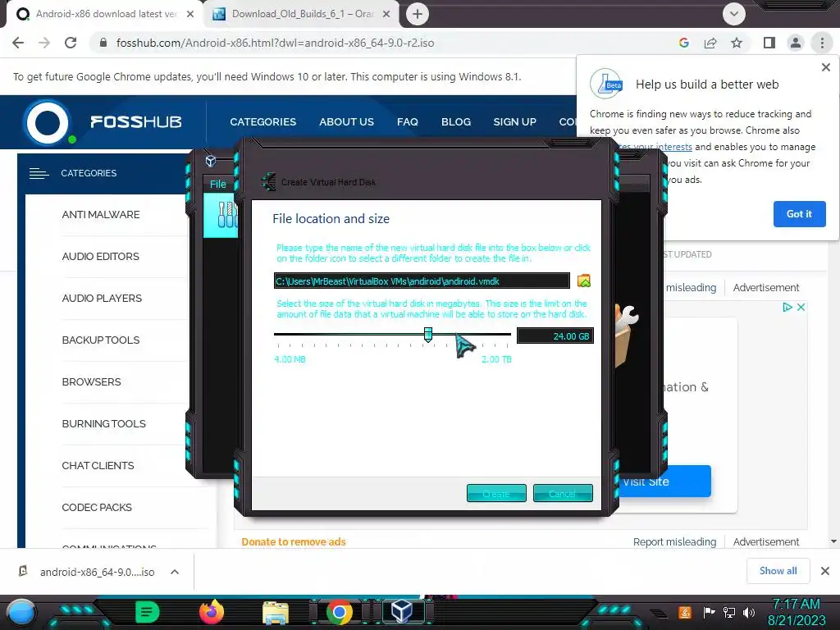The width and height of the screenshot is (840, 630).
Task: Close the ad with the X icon
Action: (801, 307)
